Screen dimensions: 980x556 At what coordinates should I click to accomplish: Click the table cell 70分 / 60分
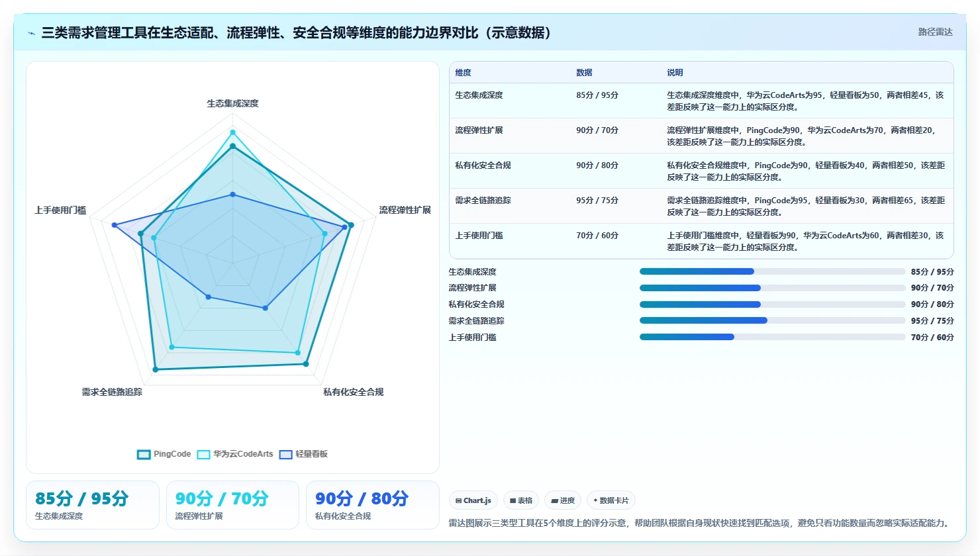point(597,236)
